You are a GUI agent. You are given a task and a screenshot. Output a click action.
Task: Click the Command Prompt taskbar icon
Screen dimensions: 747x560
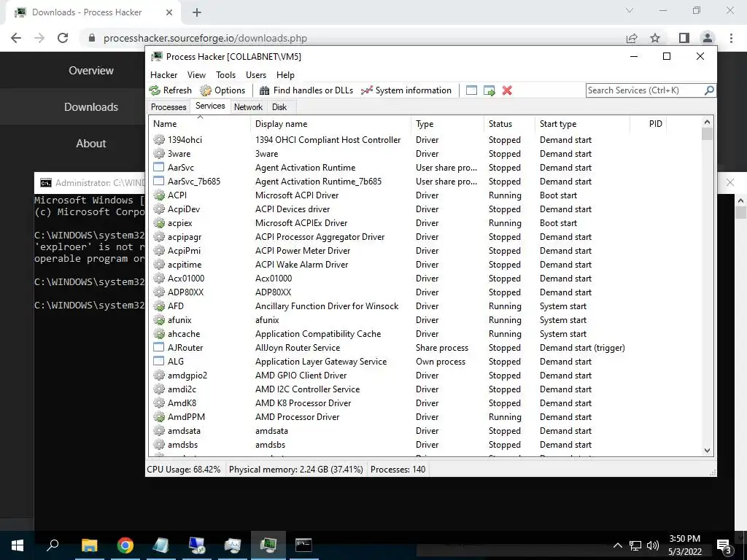[x=303, y=545]
